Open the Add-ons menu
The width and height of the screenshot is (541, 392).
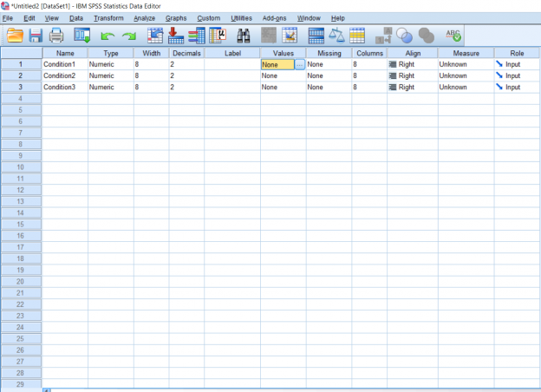274,18
